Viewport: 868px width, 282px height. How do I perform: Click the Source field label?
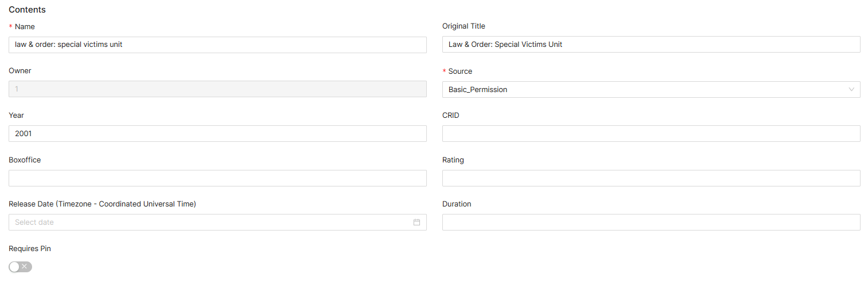coord(460,72)
